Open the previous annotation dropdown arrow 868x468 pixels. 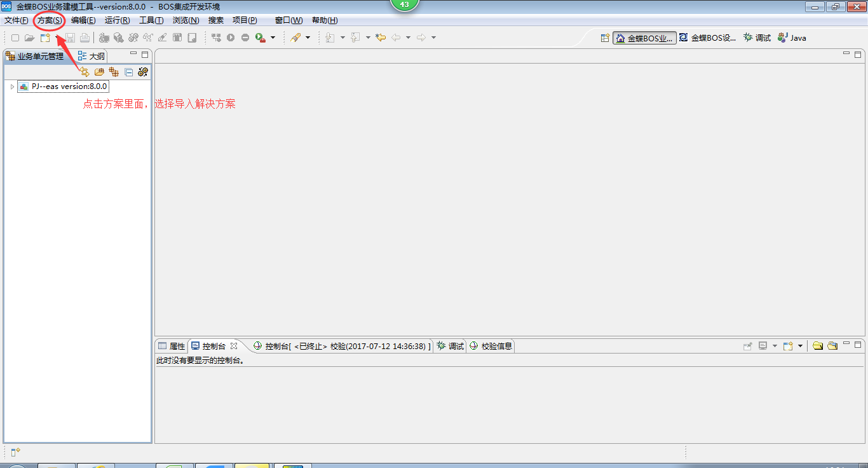point(368,38)
